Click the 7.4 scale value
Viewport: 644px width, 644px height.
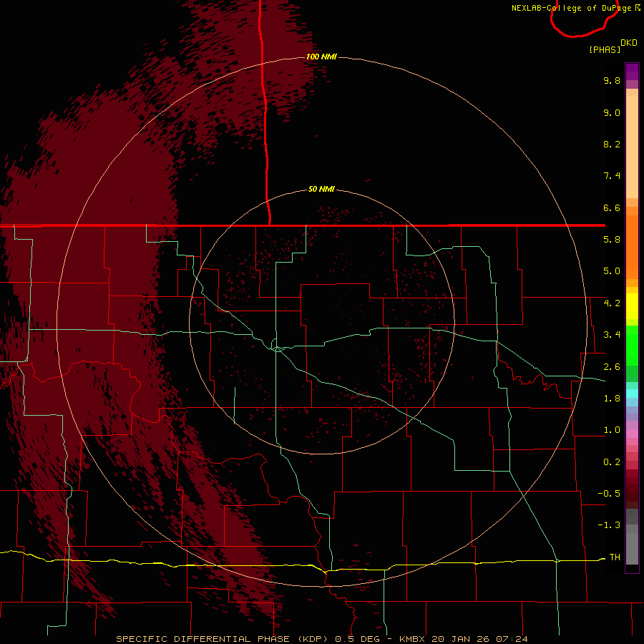coord(612,176)
